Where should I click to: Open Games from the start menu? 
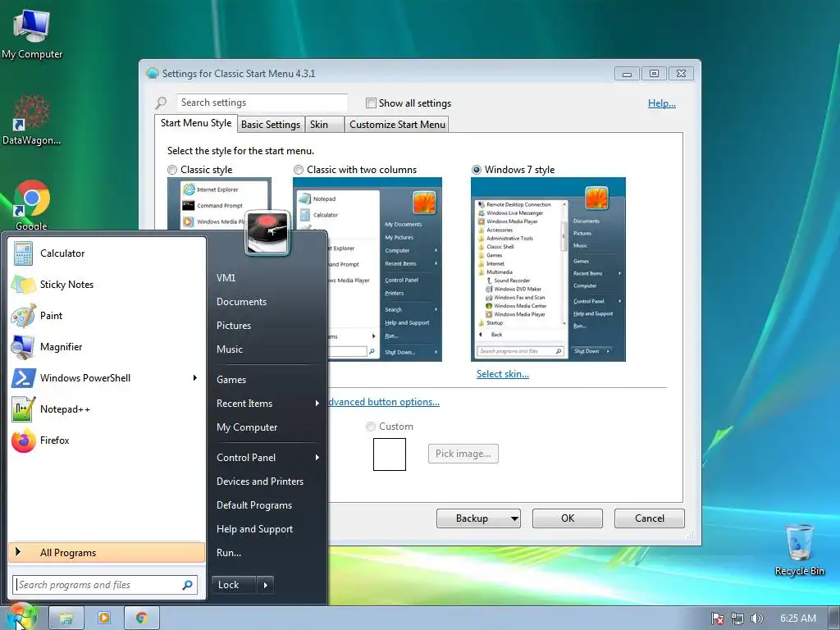[x=268, y=379]
